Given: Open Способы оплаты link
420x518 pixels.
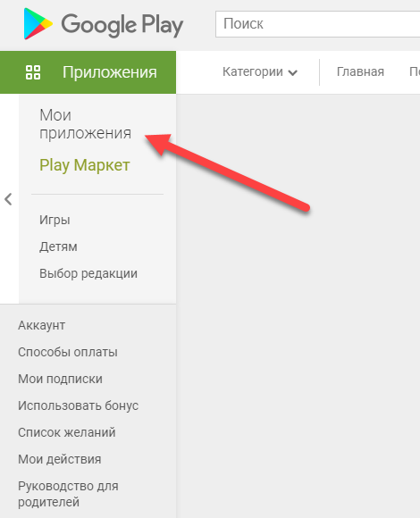Looking at the screenshot, I should [68, 352].
